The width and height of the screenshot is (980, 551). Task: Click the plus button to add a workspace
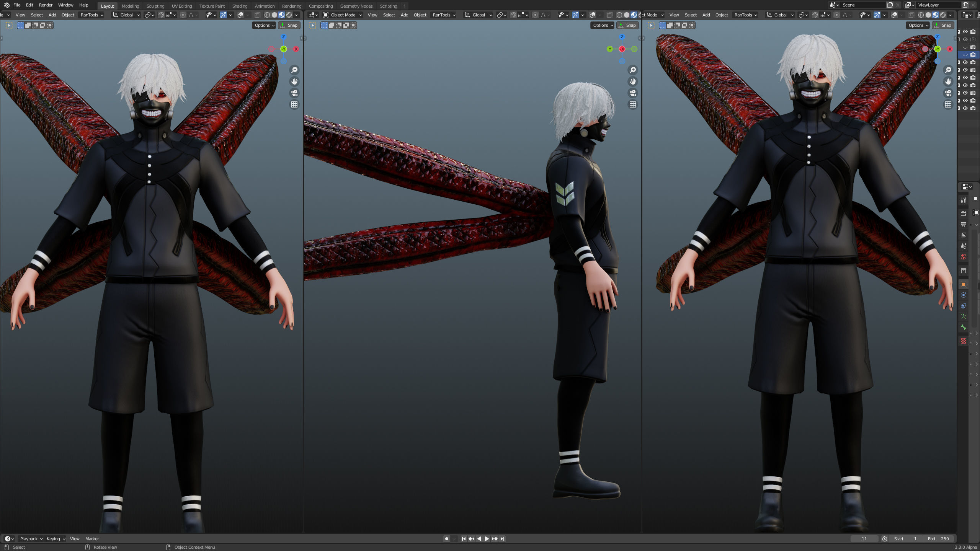click(405, 6)
